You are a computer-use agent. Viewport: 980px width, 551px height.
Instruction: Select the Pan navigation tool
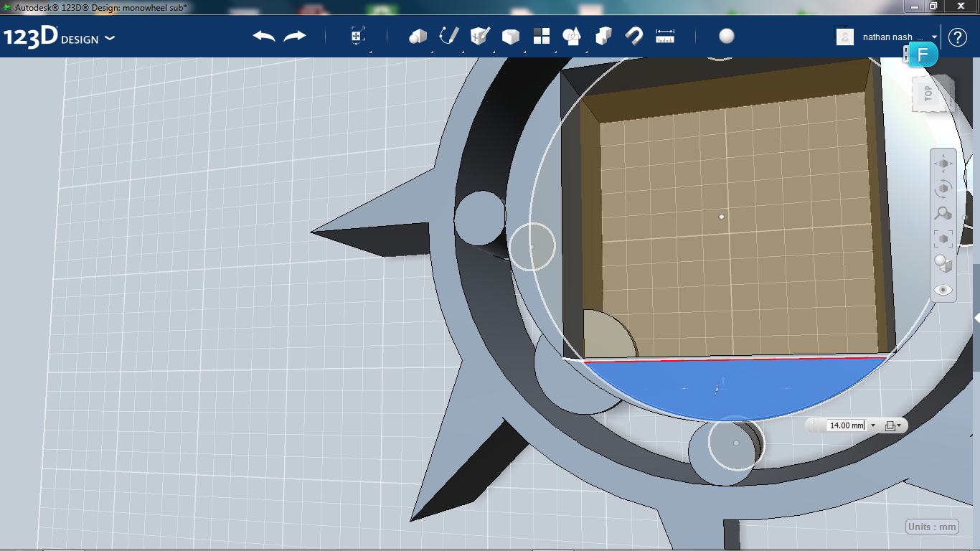(943, 164)
